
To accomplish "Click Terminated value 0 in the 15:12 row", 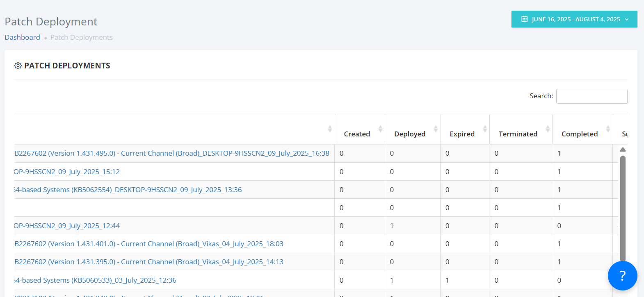I will click(496, 172).
